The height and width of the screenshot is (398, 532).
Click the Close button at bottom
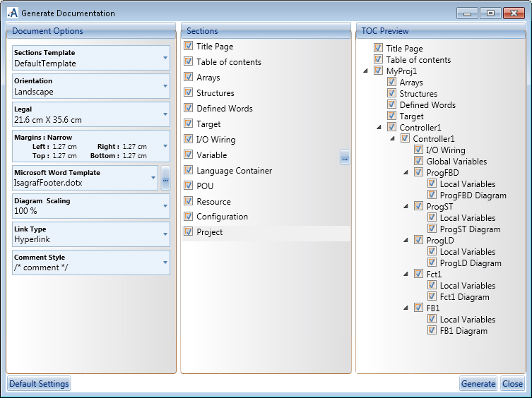[512, 384]
